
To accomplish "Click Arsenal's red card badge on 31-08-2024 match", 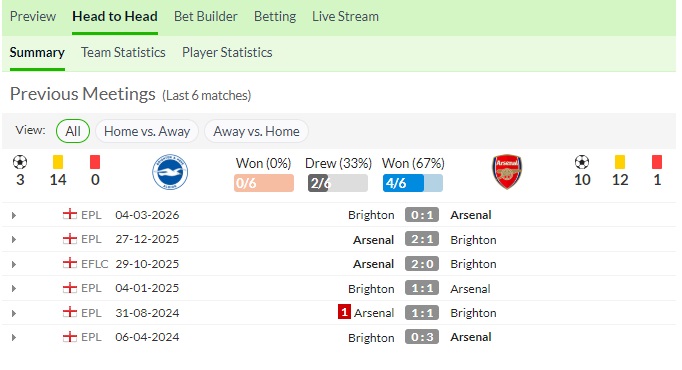I will click(x=344, y=312).
